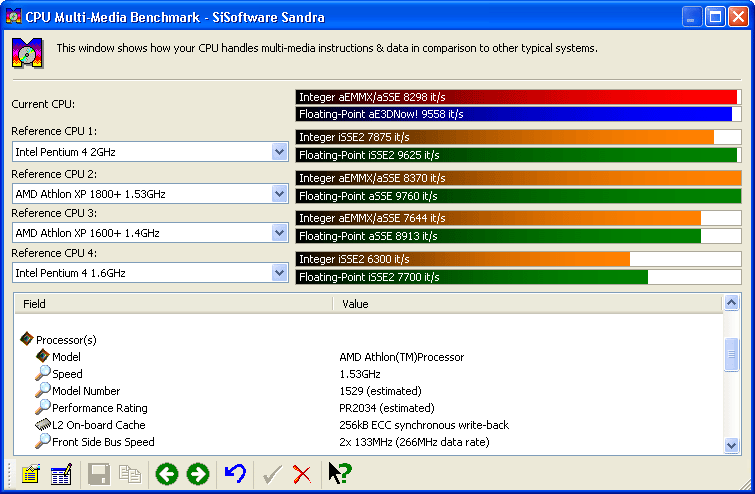Select the AMD Athlon XP 1800+ combo box

click(150, 194)
